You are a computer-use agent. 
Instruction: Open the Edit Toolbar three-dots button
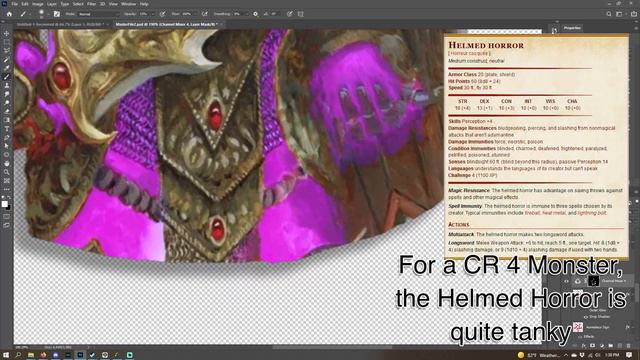coord(7,189)
